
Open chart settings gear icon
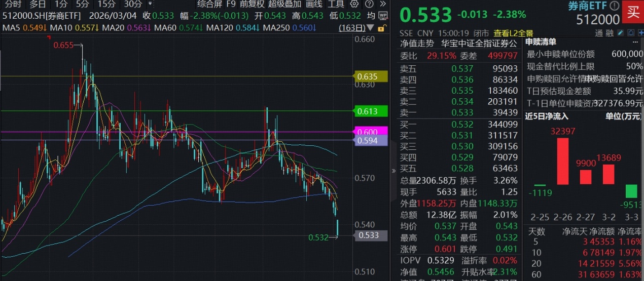click(354, 4)
